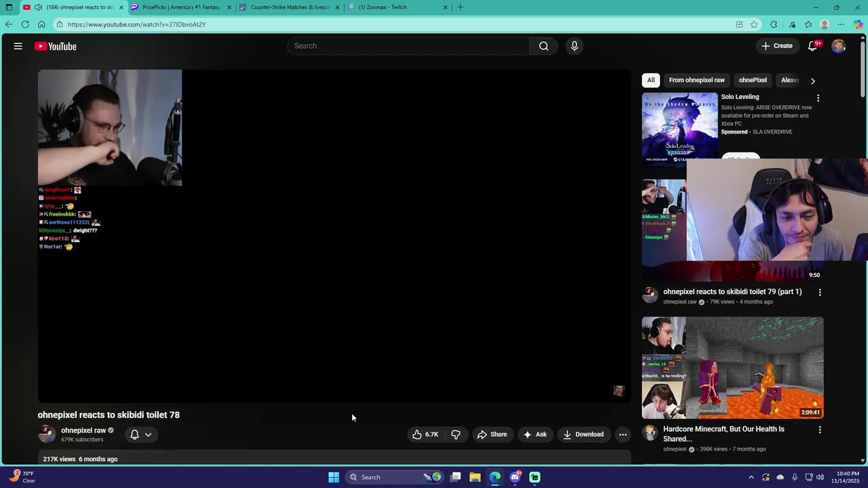Show more filter chips with right arrow

pos(812,81)
